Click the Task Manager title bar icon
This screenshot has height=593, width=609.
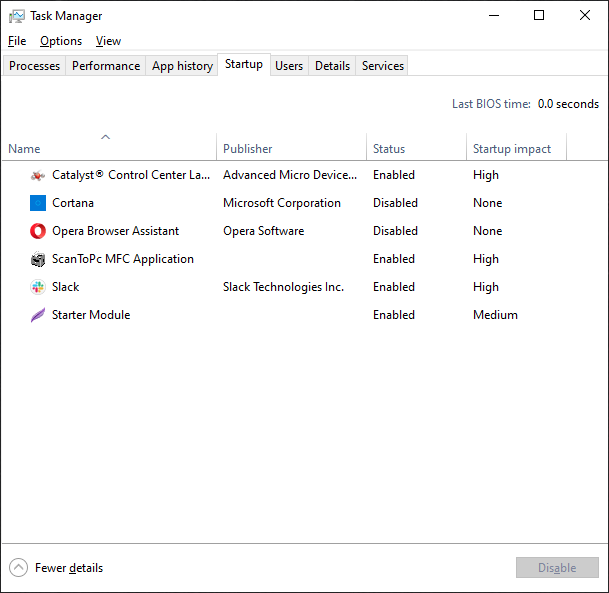click(17, 16)
